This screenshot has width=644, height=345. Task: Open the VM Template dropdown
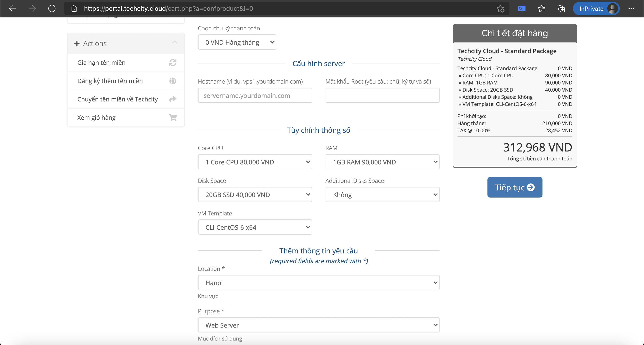255,227
